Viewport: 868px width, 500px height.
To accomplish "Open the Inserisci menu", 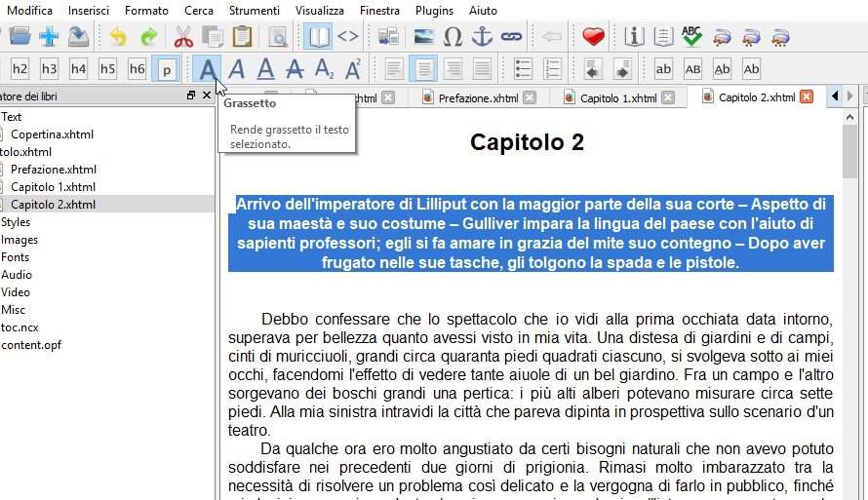I will click(89, 11).
